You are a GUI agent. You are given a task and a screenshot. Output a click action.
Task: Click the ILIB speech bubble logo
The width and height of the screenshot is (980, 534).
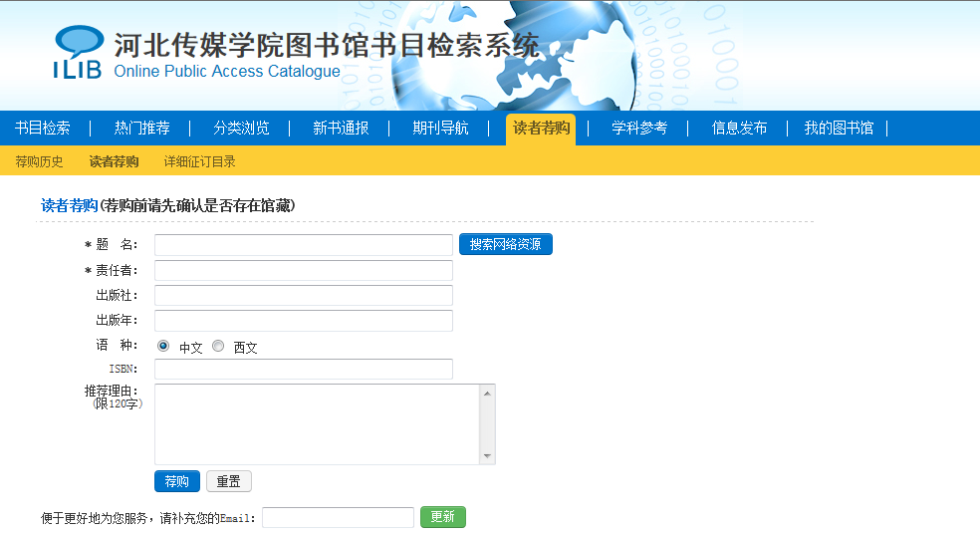point(78,52)
